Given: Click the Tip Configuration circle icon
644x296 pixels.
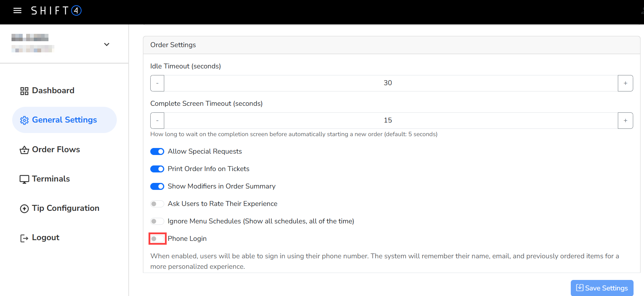Looking at the screenshot, I should [24, 209].
